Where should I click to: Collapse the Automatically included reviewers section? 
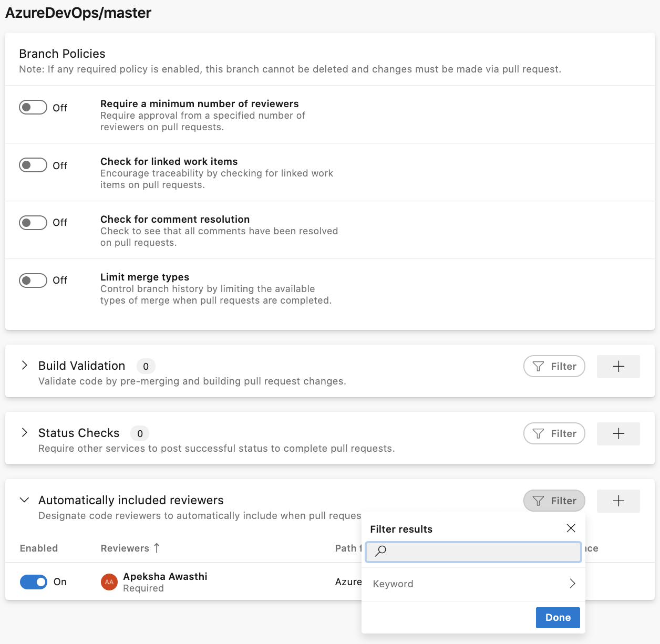click(x=24, y=500)
